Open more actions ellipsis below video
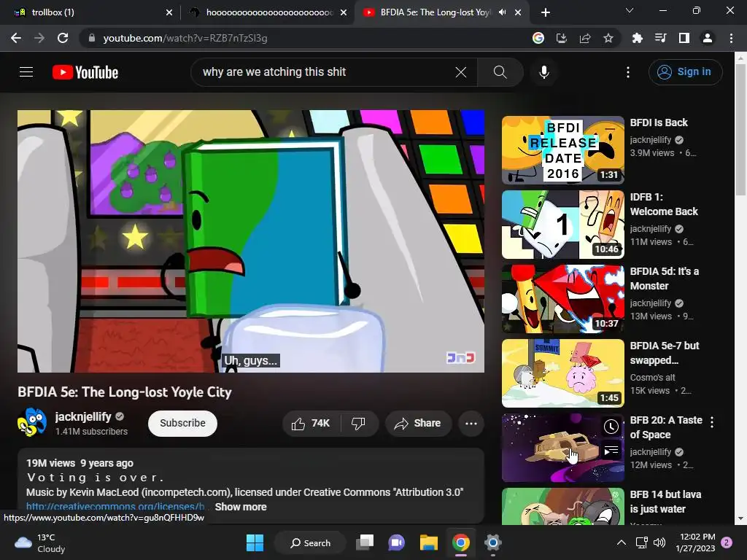 pyautogui.click(x=471, y=424)
